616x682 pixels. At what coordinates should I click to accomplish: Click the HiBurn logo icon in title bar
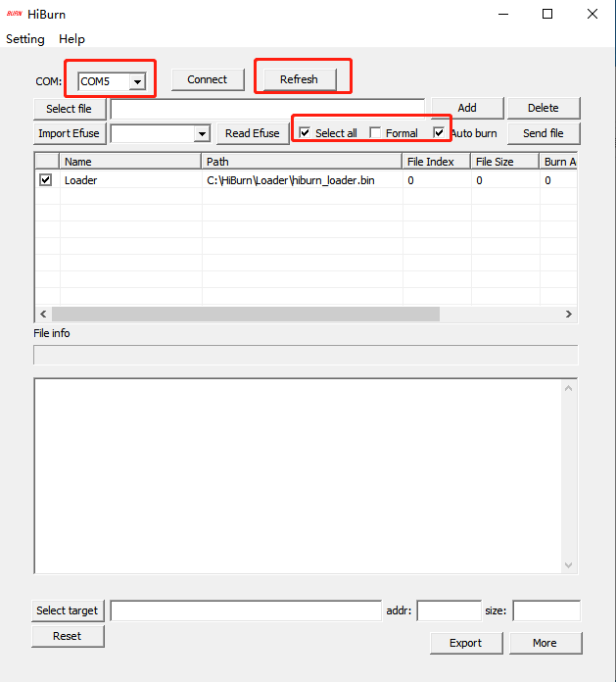click(15, 15)
